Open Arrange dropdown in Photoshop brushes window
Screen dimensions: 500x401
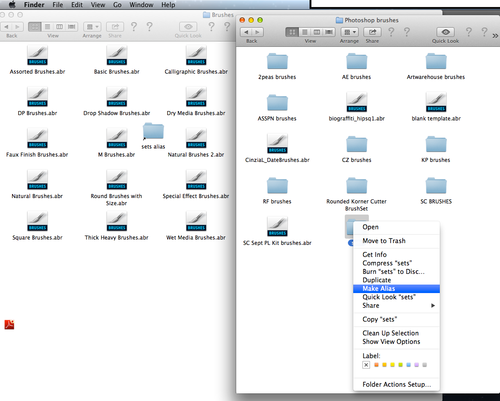pos(349,32)
